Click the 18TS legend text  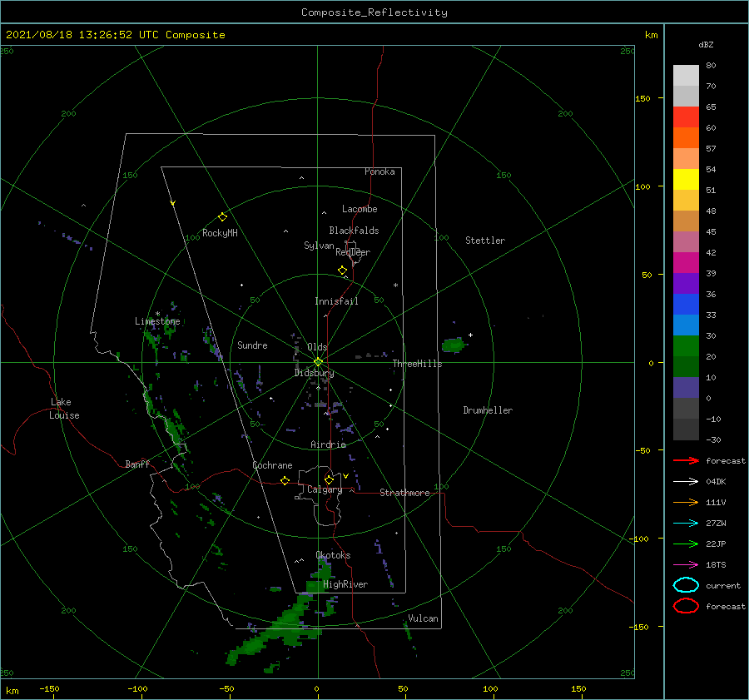(x=716, y=565)
